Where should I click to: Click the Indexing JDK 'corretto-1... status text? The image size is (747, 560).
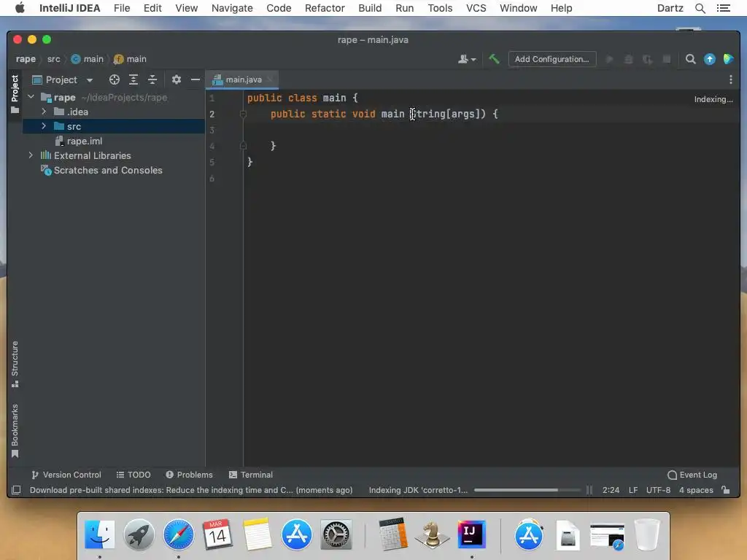pos(418,490)
